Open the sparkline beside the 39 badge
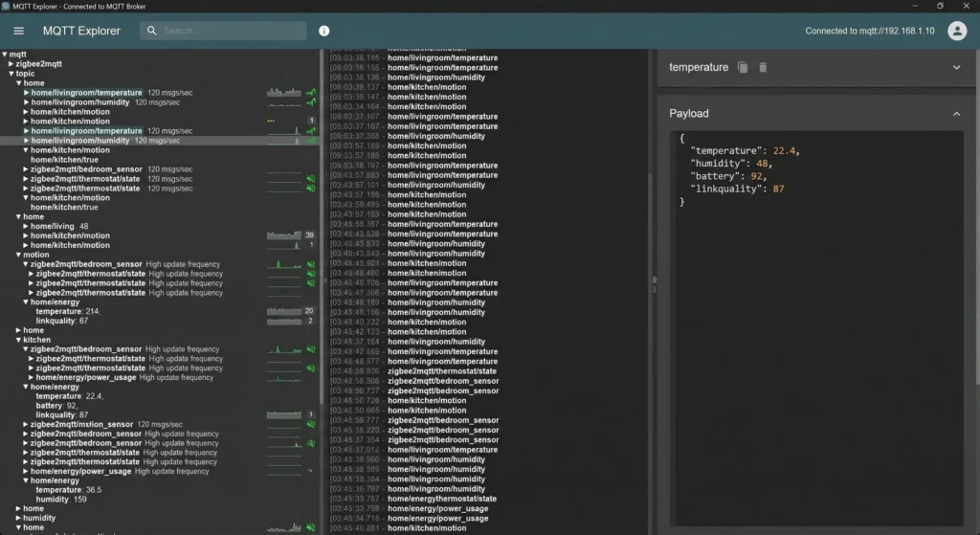 coord(283,235)
